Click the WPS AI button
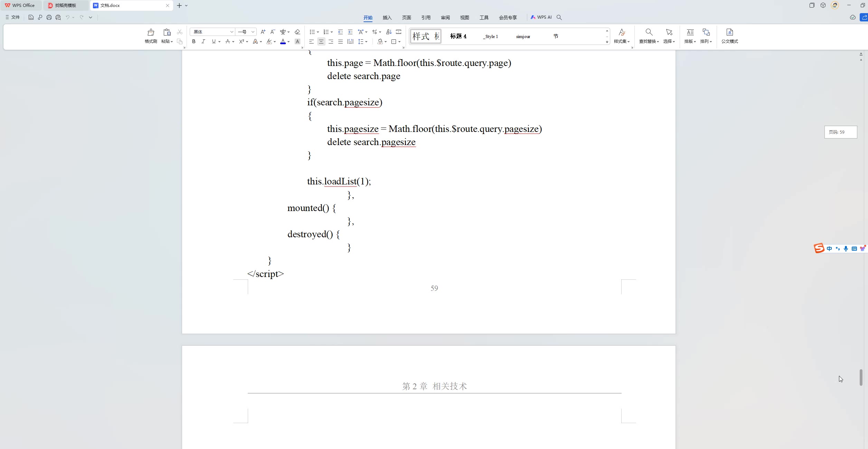Viewport: 868px width, 449px height. point(541,17)
